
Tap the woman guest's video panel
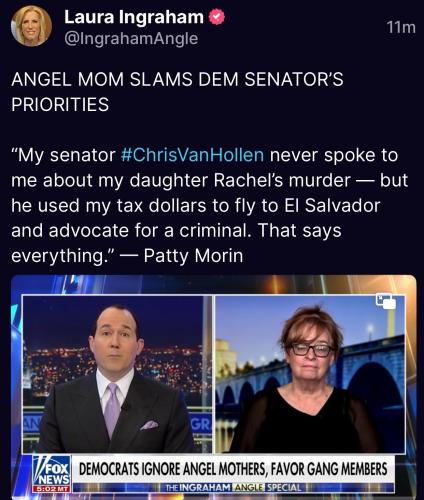310,374
